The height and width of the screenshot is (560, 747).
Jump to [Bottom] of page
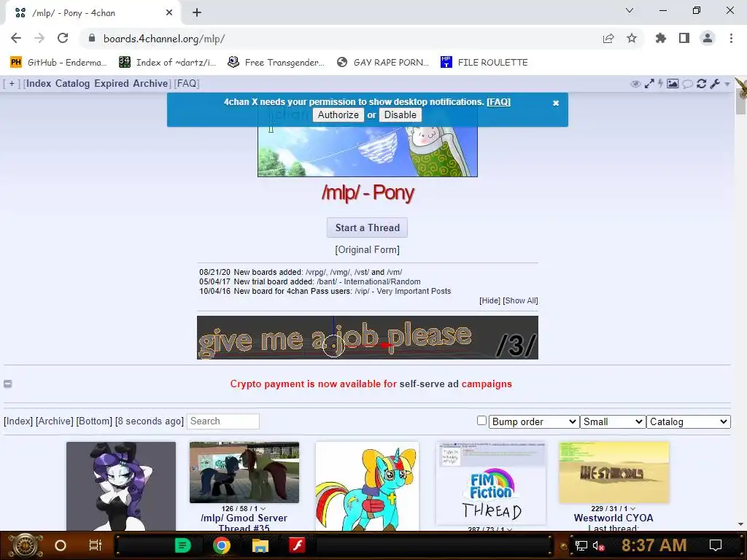pyautogui.click(x=94, y=421)
